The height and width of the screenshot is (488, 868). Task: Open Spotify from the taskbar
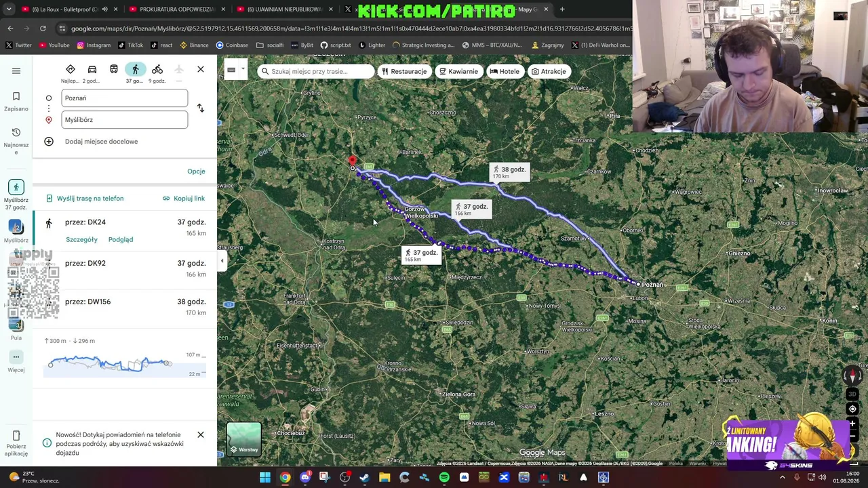444,477
